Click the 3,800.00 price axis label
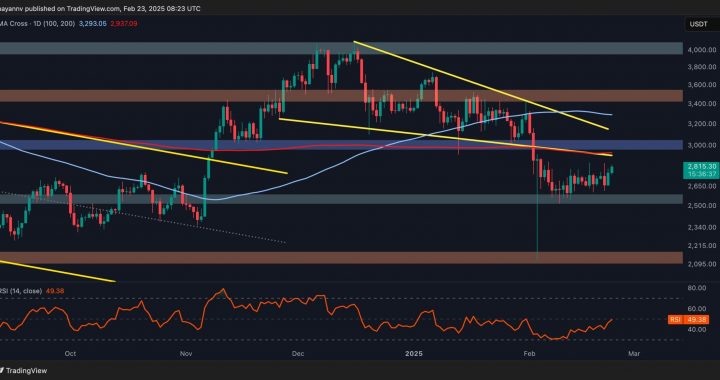Screen dimensions: 720x380 (703, 67)
